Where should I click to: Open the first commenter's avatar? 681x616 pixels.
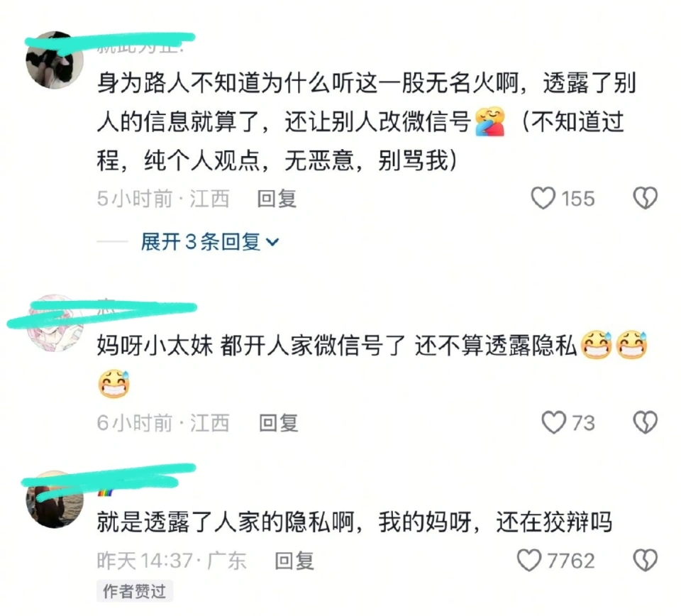point(55,60)
